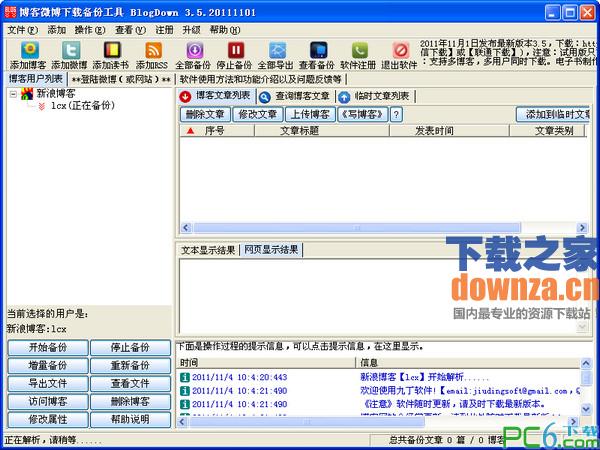600x450 pixels.
Task: Sort articles by 文章标题 column
Action: [322, 131]
